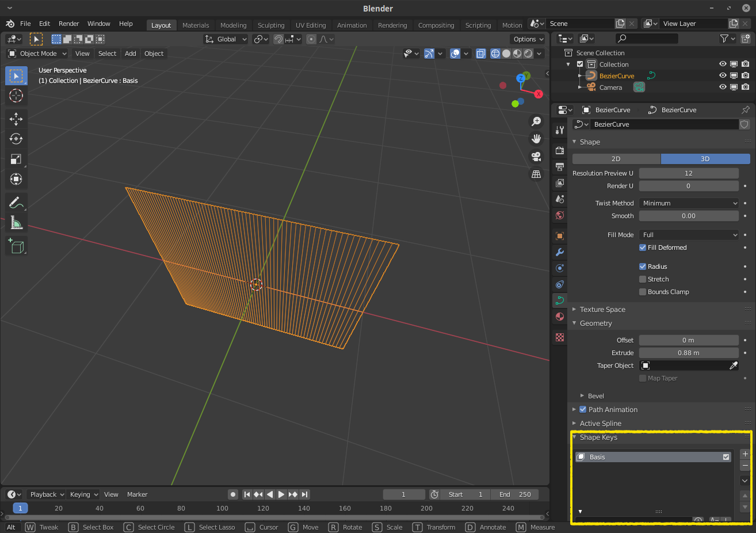Expand the Active Spline panel

coord(600,424)
